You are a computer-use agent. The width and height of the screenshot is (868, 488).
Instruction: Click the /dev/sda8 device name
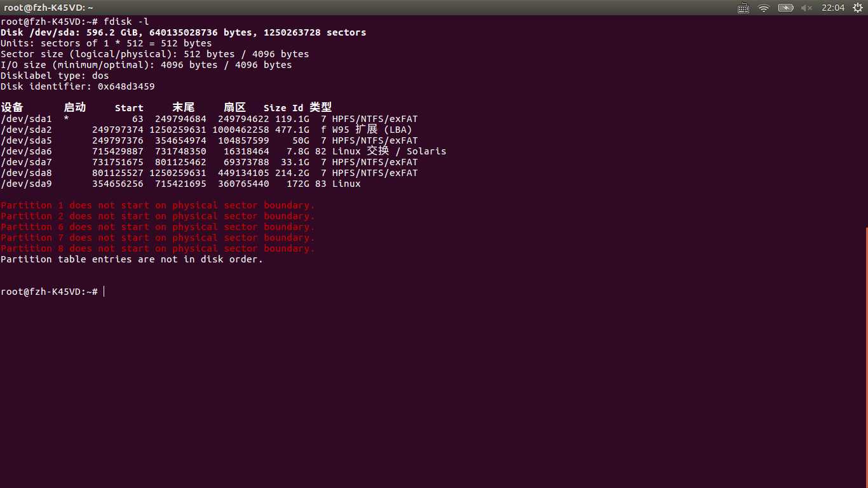click(26, 173)
